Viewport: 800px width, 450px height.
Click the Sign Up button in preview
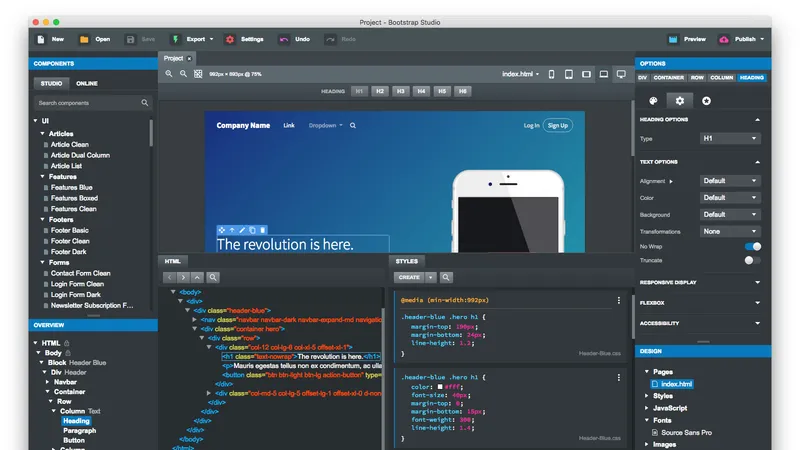558,126
